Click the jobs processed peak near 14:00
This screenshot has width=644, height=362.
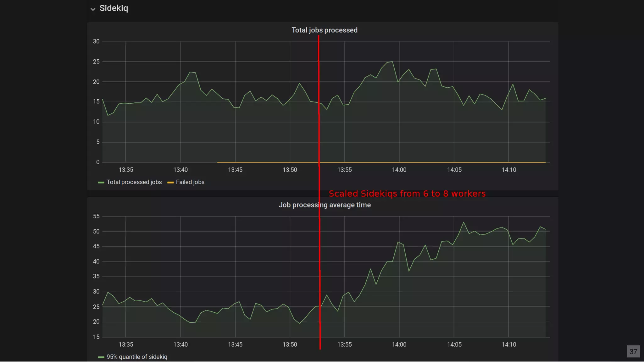pos(392,62)
